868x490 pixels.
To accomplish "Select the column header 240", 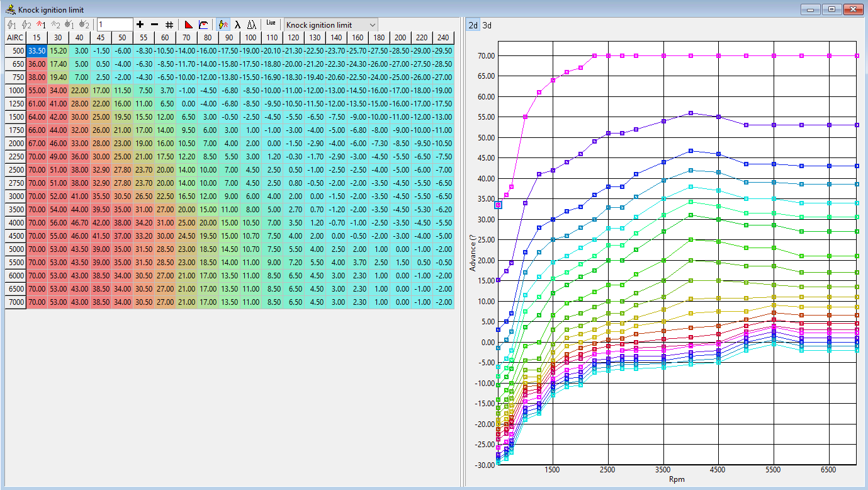I will [x=443, y=38].
